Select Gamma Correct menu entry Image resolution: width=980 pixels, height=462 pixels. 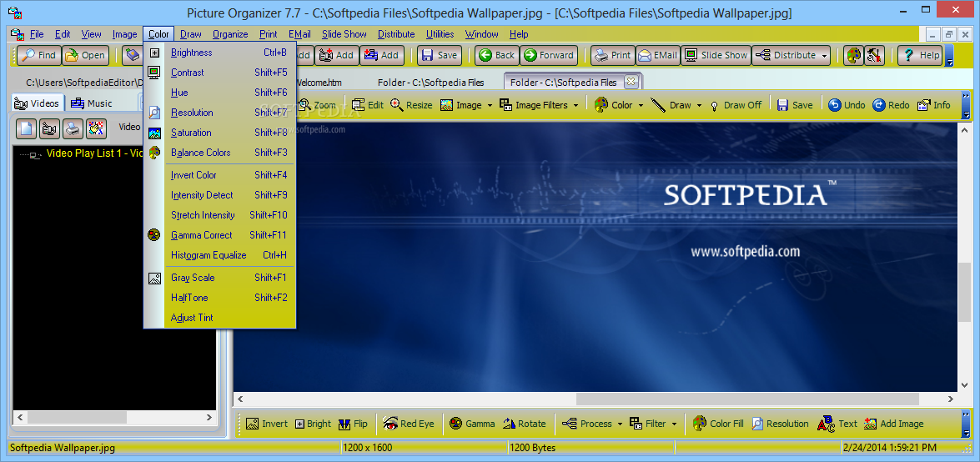coord(220,235)
